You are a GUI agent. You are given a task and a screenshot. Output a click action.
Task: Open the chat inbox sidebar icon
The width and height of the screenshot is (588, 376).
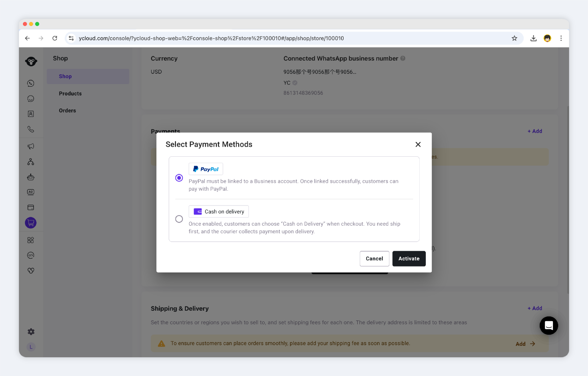pyautogui.click(x=31, y=99)
